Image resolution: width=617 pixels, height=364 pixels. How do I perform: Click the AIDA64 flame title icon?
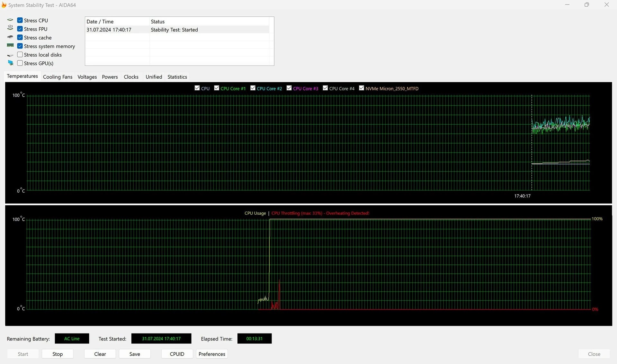click(4, 5)
